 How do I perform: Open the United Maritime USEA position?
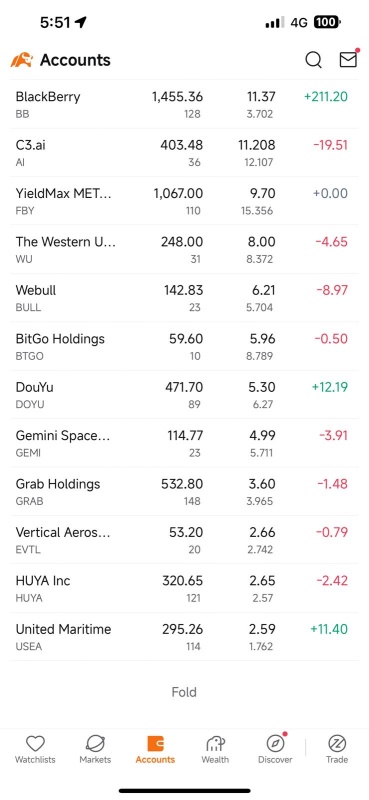pos(184,637)
